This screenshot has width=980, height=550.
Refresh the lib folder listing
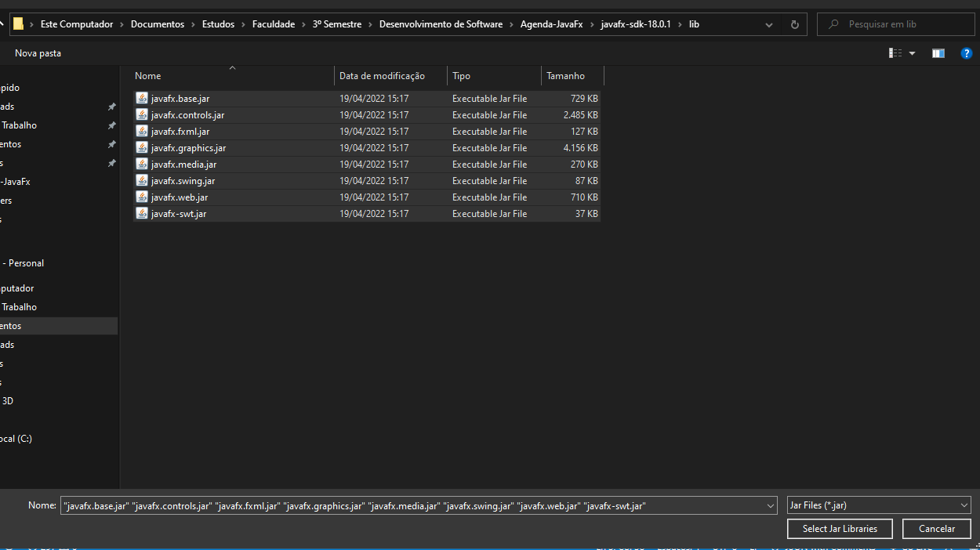pos(794,24)
